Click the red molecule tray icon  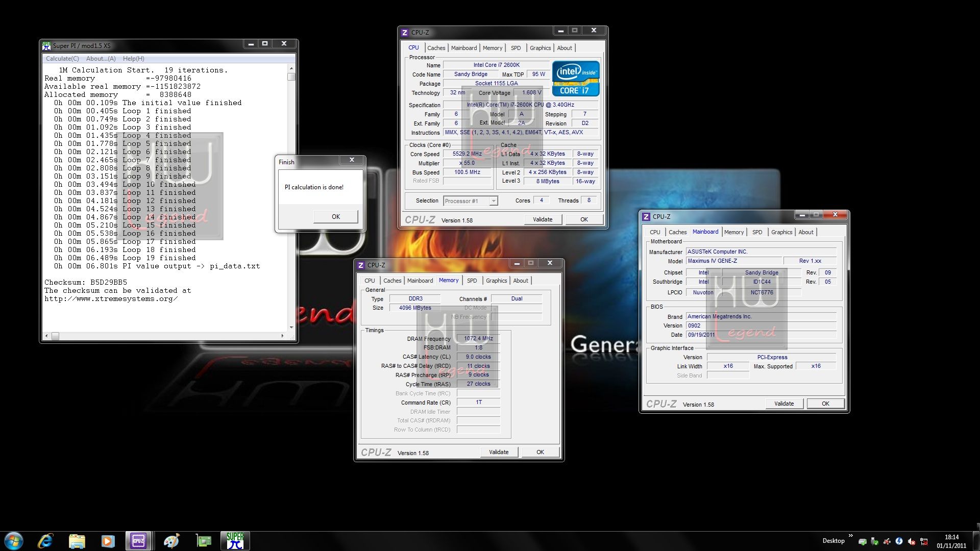(887, 541)
